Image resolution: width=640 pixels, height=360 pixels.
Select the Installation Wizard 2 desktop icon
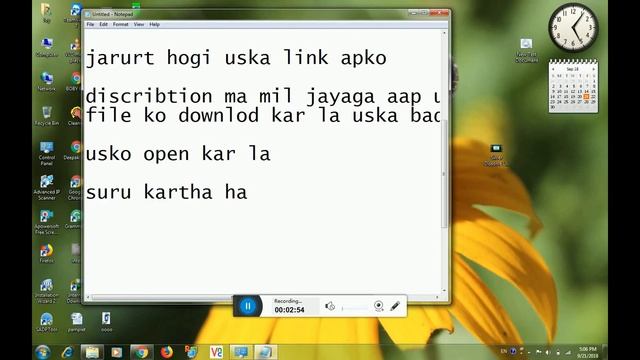click(x=47, y=291)
